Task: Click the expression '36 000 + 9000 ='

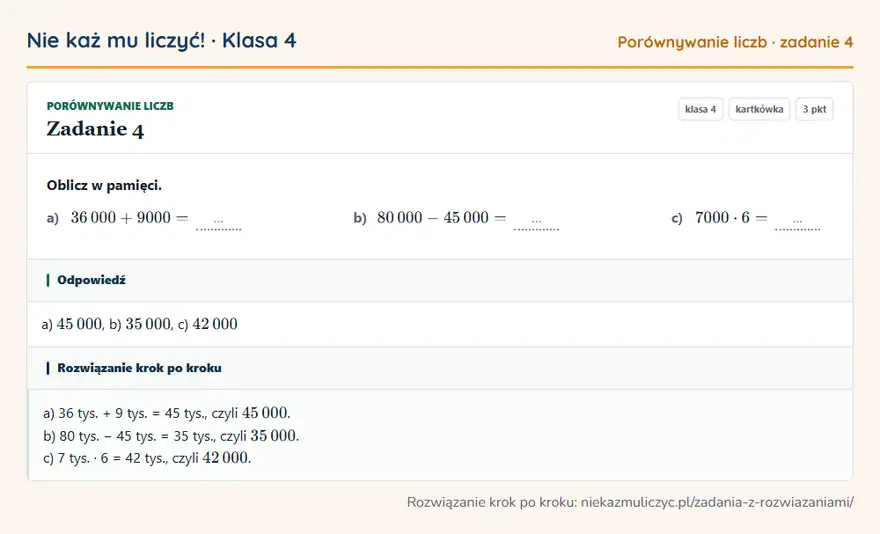Action: [x=130, y=218]
